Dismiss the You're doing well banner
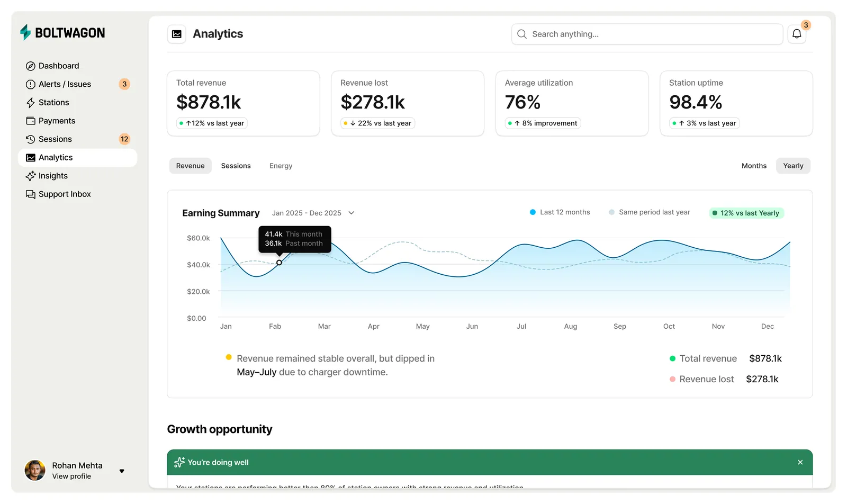Image resolution: width=847 pixels, height=504 pixels. [800, 462]
